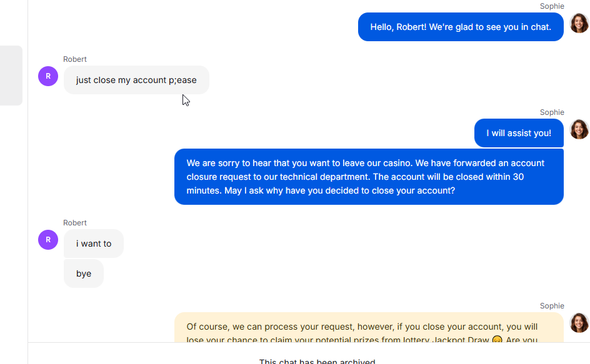Click the Robert name label above 'i want to'
This screenshot has height=364, width=590.
[x=75, y=223]
